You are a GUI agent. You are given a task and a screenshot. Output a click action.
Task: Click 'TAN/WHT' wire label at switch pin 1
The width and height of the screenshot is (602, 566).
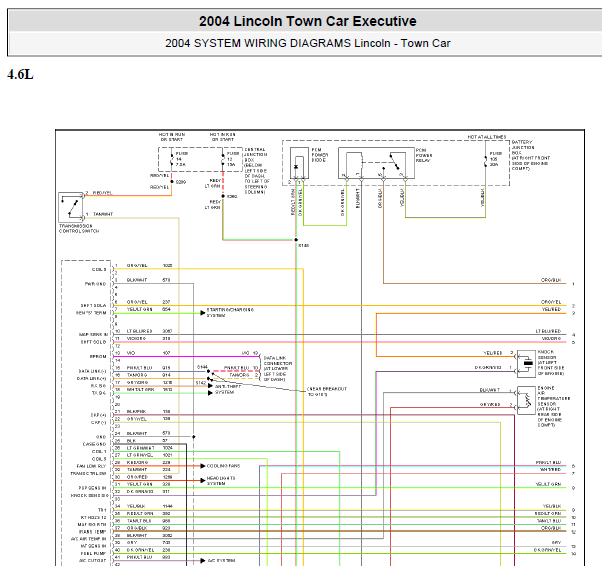click(x=103, y=214)
